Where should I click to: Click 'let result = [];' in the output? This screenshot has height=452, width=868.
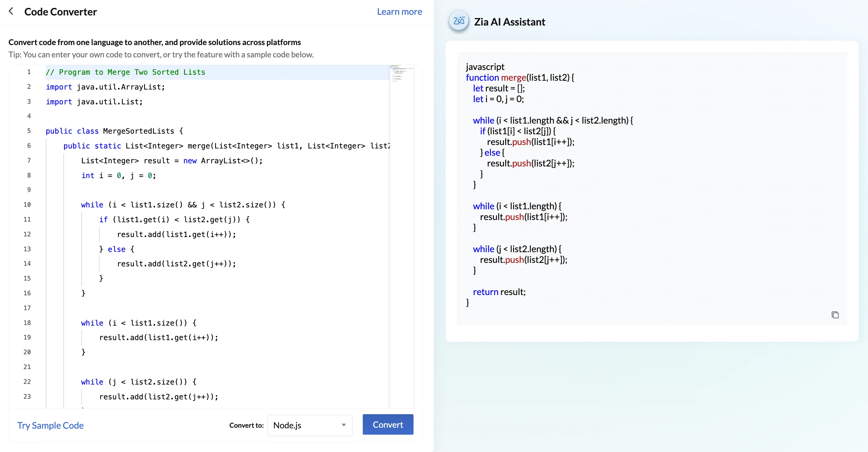point(499,88)
